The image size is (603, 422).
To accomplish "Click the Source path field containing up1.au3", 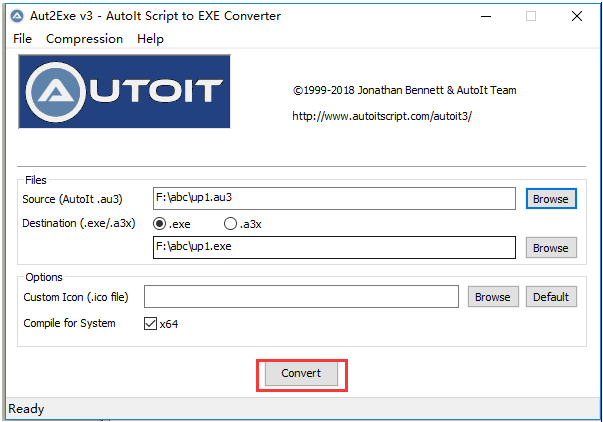I will pos(334,198).
